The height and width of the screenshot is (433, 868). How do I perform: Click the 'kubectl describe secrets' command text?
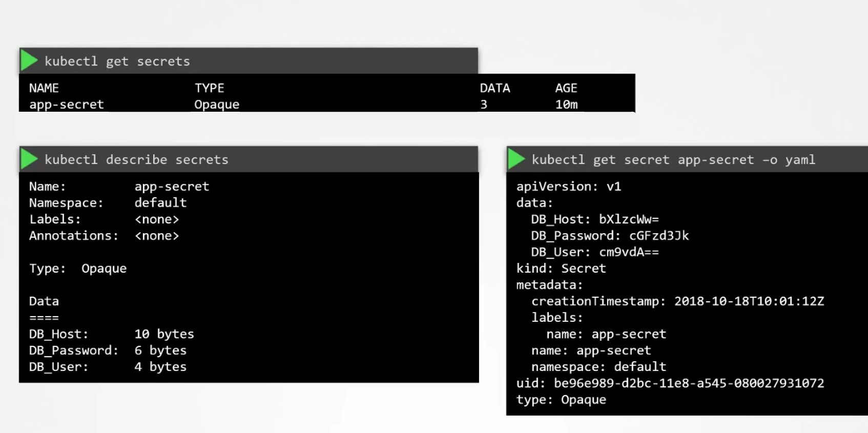136,160
